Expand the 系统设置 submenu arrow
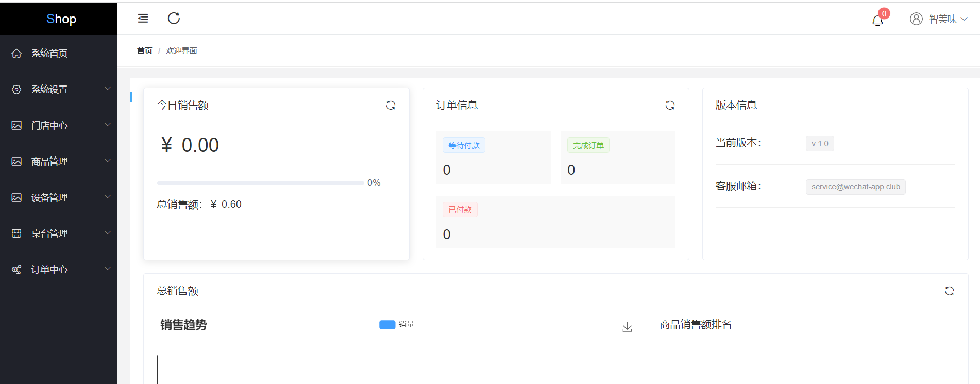 coord(108,89)
